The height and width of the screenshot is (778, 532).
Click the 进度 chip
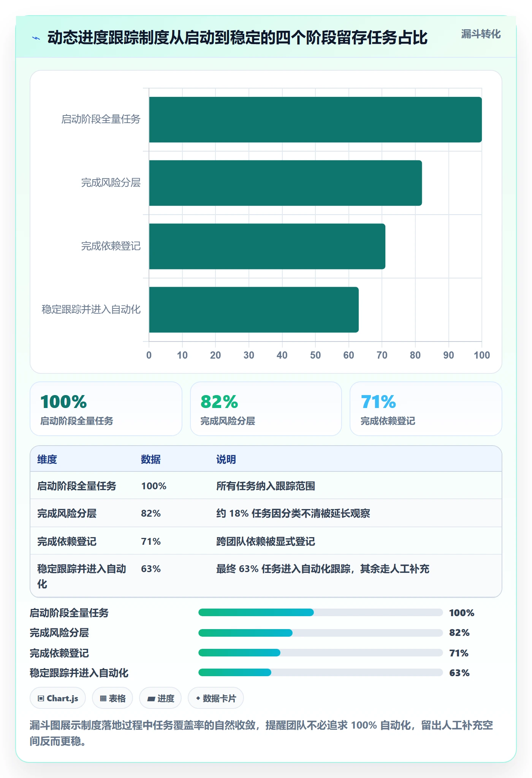click(x=160, y=698)
